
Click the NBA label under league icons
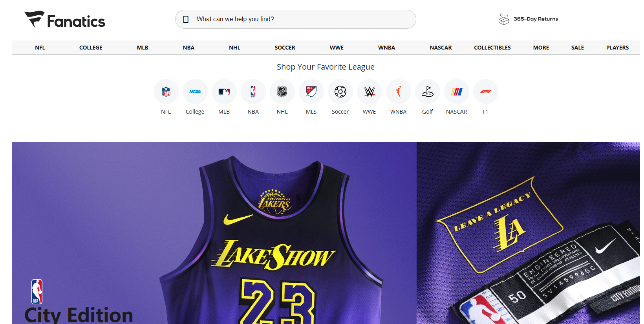pyautogui.click(x=253, y=112)
